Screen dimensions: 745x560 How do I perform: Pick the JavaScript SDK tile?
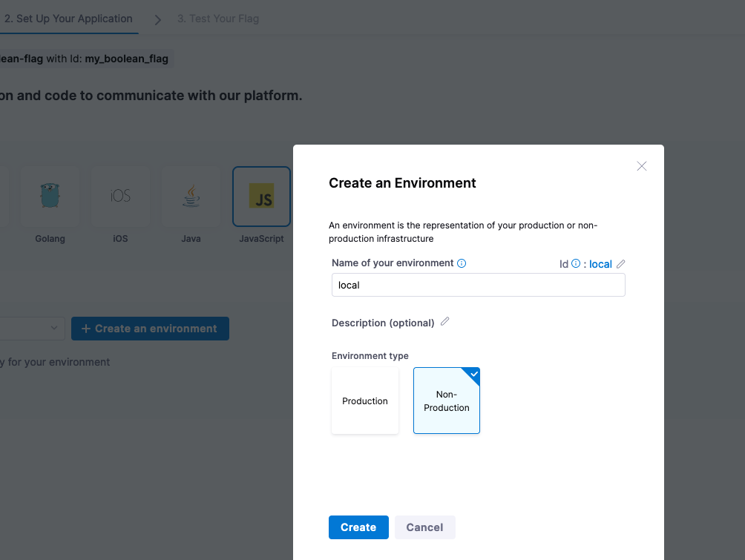click(261, 197)
